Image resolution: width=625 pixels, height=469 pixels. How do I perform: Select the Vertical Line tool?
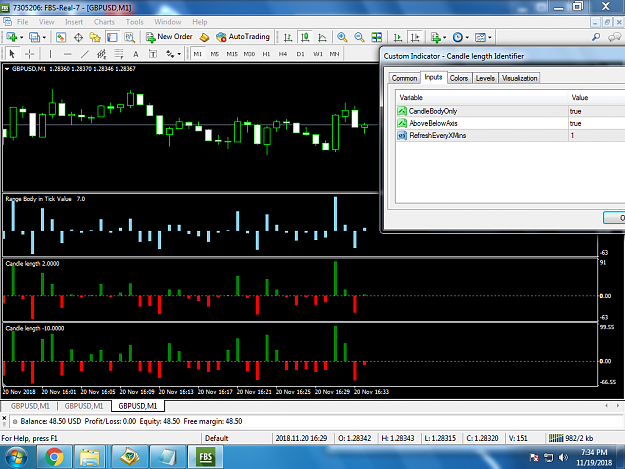click(50, 54)
